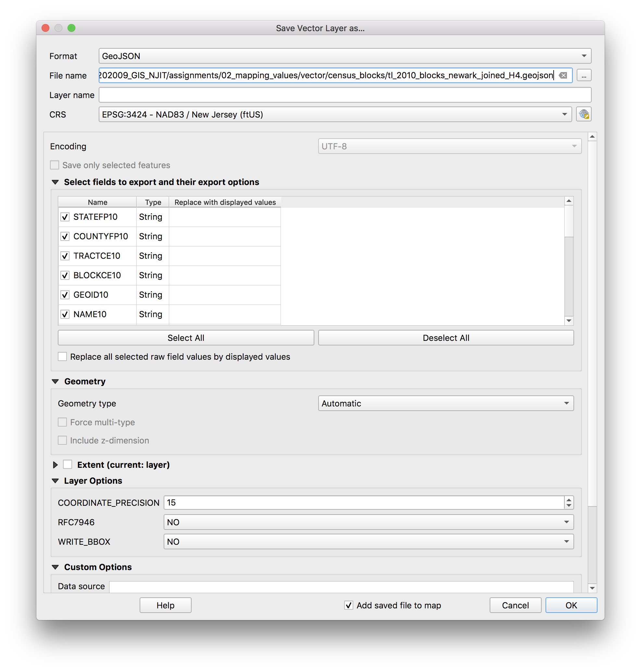Open the Format GeoJSON dropdown
The height and width of the screenshot is (672, 641).
pyautogui.click(x=345, y=56)
